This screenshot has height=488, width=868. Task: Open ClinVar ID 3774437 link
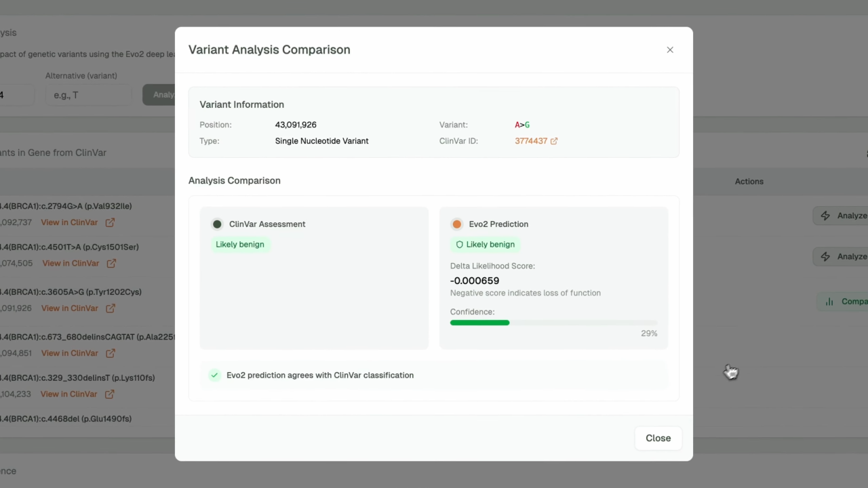pyautogui.click(x=531, y=141)
